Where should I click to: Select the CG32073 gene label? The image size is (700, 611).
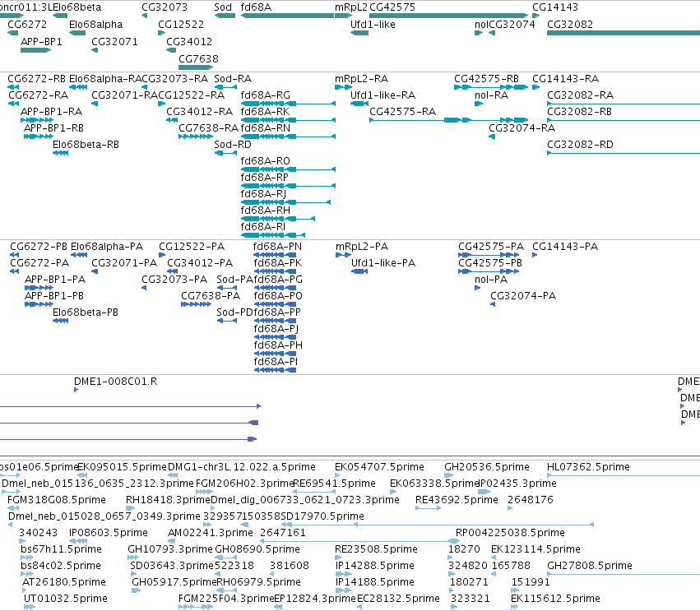[x=165, y=7]
